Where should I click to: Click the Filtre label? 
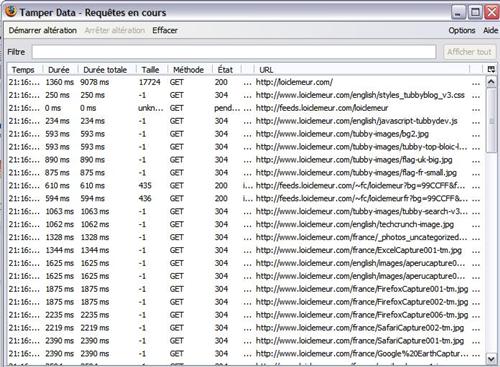click(x=16, y=52)
